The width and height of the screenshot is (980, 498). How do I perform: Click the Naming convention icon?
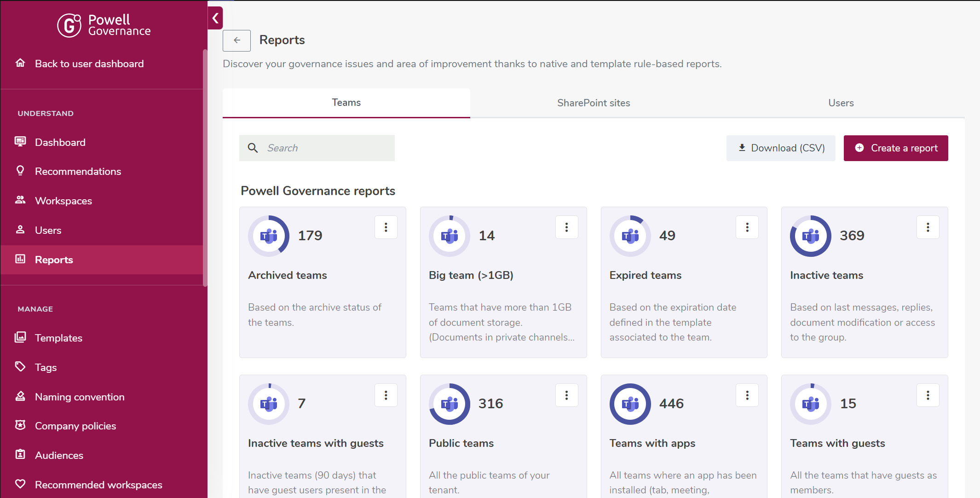point(20,396)
